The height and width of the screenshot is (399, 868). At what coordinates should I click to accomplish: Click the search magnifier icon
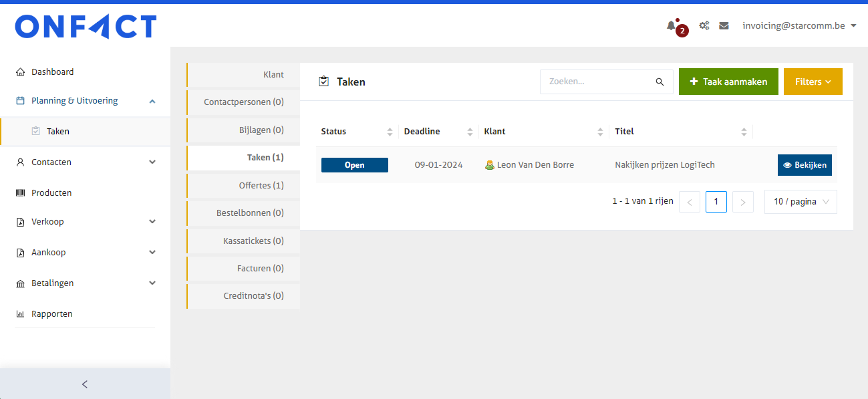point(660,82)
